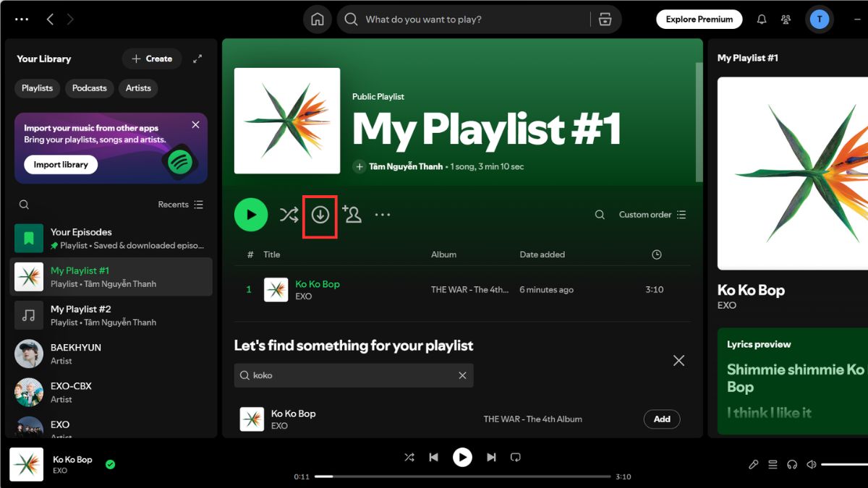Play My Playlist #1 with green button
The image size is (868, 488).
[251, 215]
